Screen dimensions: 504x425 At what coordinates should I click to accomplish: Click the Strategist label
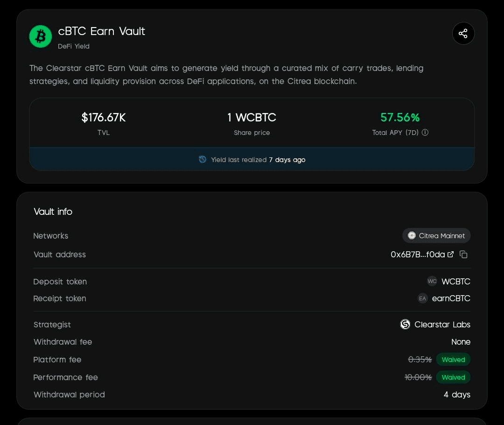click(52, 325)
